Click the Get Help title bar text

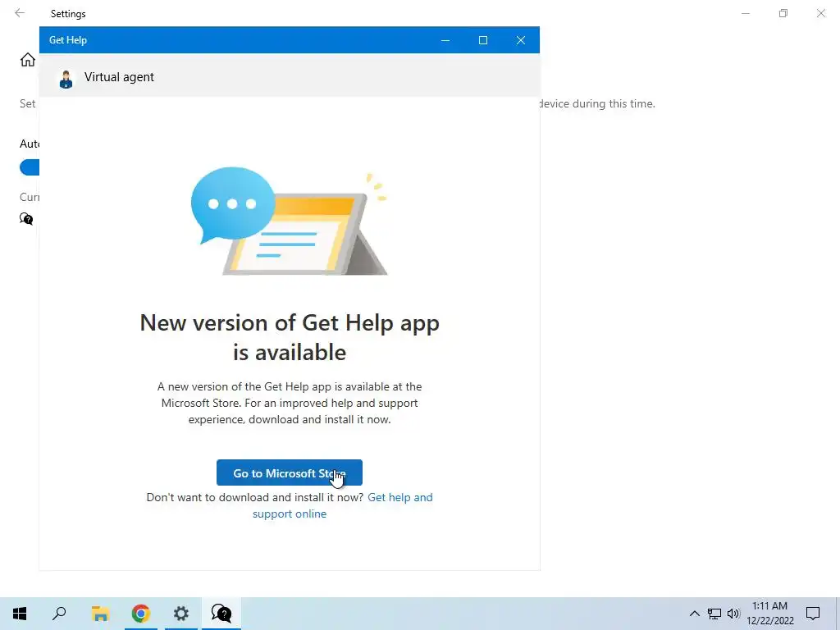click(x=67, y=40)
